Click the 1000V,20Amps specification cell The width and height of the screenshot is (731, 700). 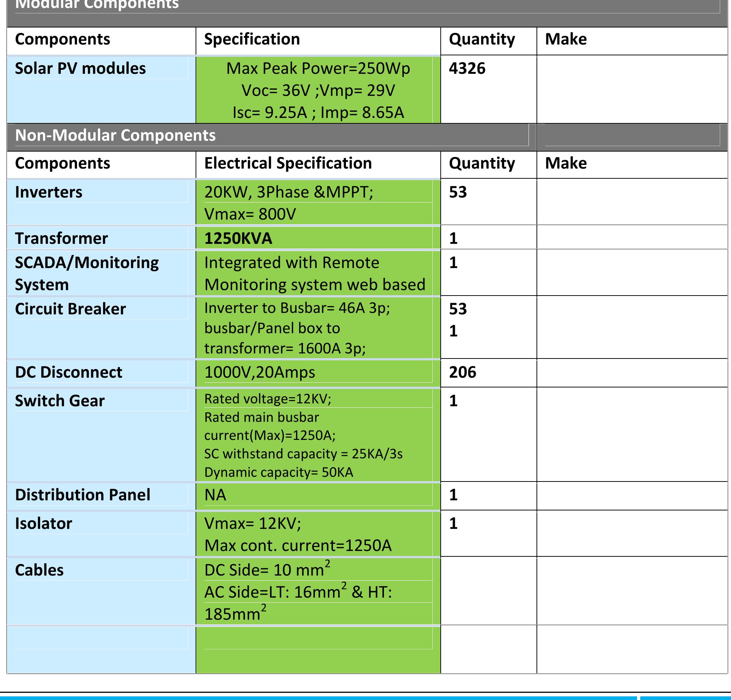click(x=260, y=372)
